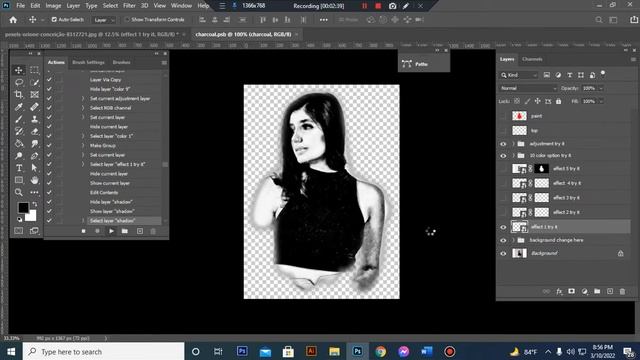Add layer style fx icon
Viewport: 640px width, 360px height.
(559, 291)
